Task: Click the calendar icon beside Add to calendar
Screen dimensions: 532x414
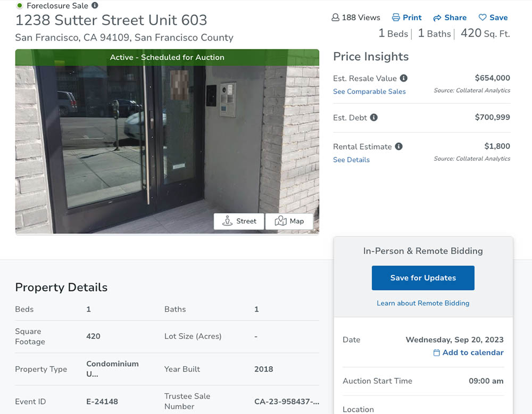Action: point(437,353)
